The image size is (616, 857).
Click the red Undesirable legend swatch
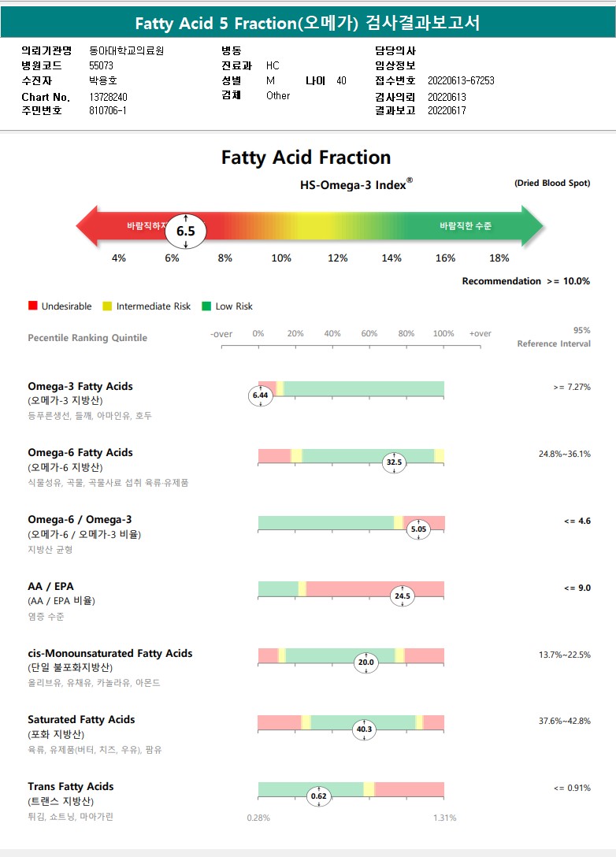click(33, 306)
